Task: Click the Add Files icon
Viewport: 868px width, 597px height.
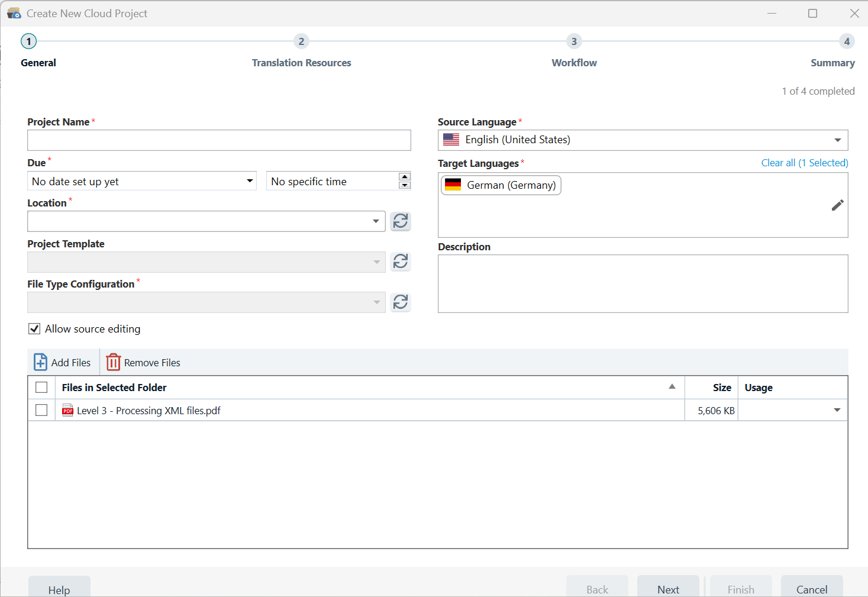Action: click(x=40, y=362)
